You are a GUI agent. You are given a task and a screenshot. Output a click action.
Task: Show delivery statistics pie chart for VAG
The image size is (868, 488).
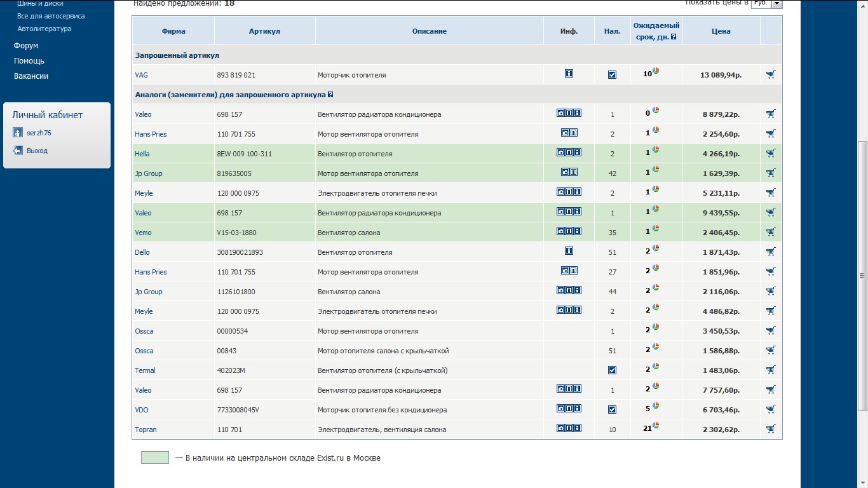tap(656, 71)
